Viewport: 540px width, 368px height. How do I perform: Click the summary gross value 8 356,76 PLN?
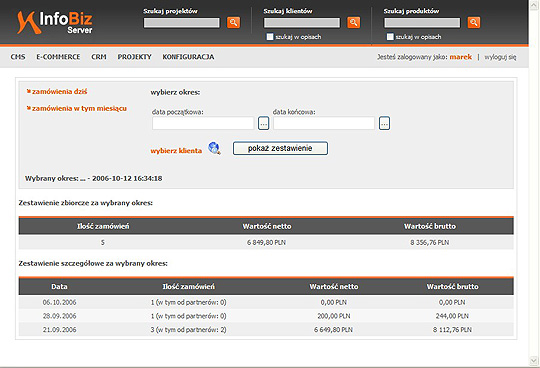tap(429, 242)
